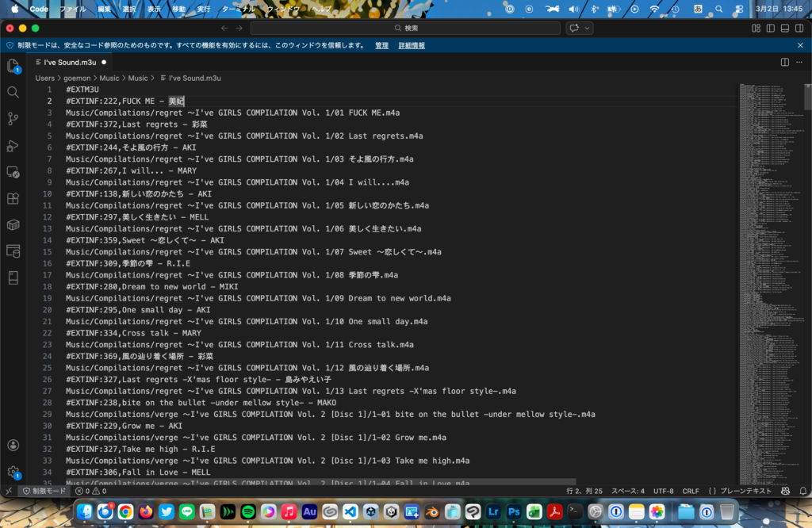Open the CRLF line ending selector
Viewport: 812px width, 528px height.
pos(691,492)
